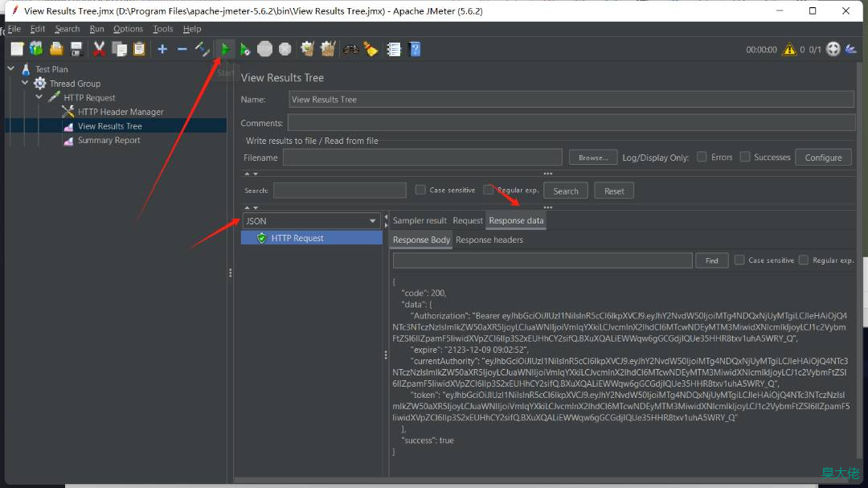Viewport: 868px width, 488px height.
Task: Collapse the Thread Group node
Action: 25,83
